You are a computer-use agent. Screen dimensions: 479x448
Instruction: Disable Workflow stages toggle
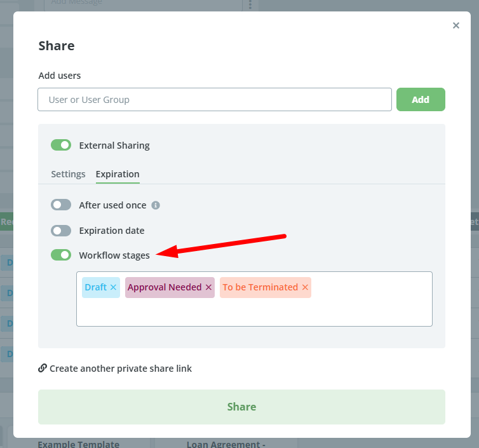61,255
